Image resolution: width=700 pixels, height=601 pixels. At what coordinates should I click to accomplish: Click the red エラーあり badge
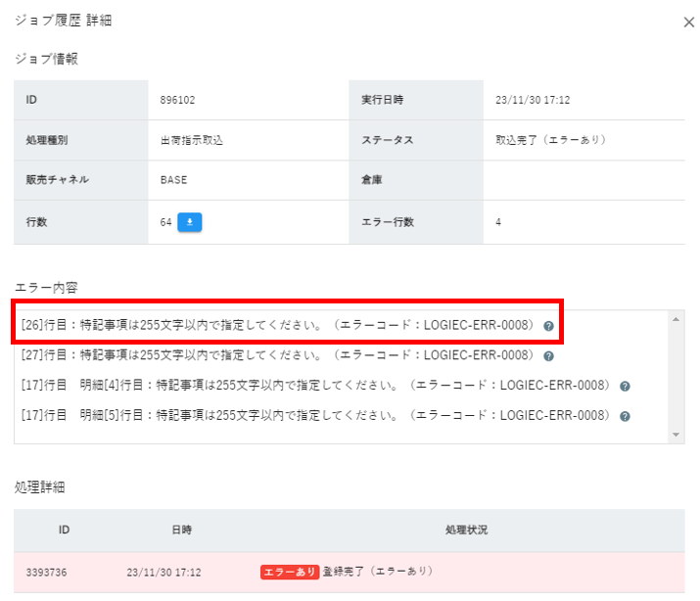(289, 572)
